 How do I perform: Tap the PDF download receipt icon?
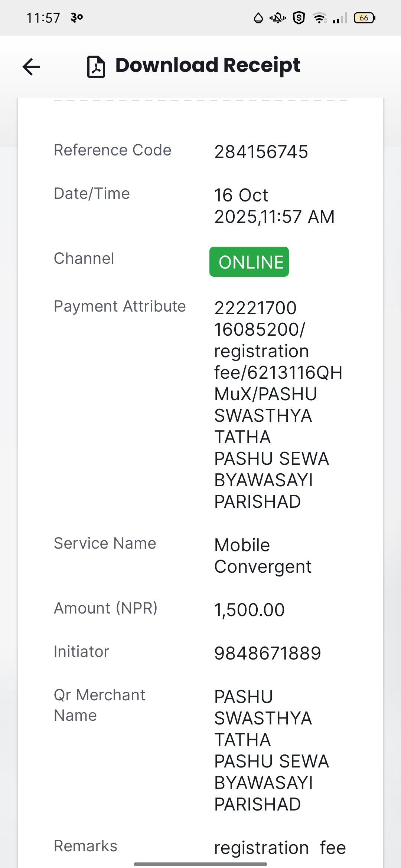(x=96, y=67)
